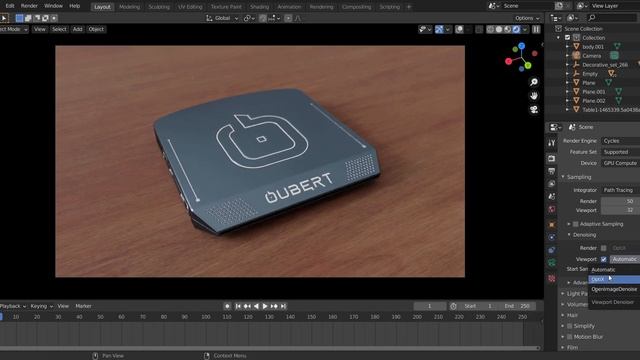
Task: Click the Render samples value field
Action: coord(620,201)
